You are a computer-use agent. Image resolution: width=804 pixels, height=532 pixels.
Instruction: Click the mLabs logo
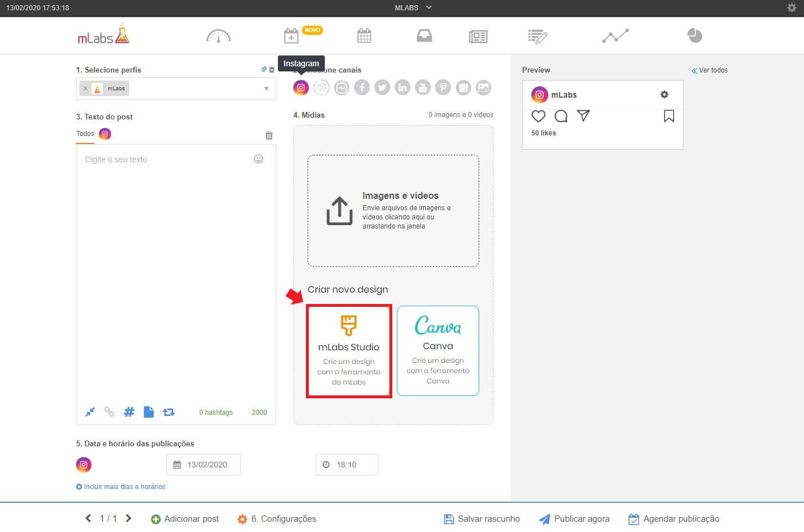coord(104,34)
